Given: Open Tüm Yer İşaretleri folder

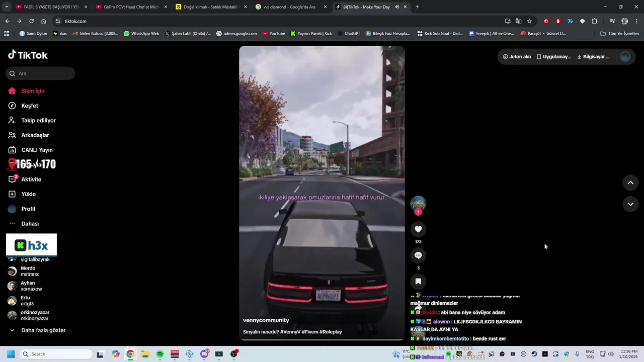Looking at the screenshot, I should (x=620, y=34).
